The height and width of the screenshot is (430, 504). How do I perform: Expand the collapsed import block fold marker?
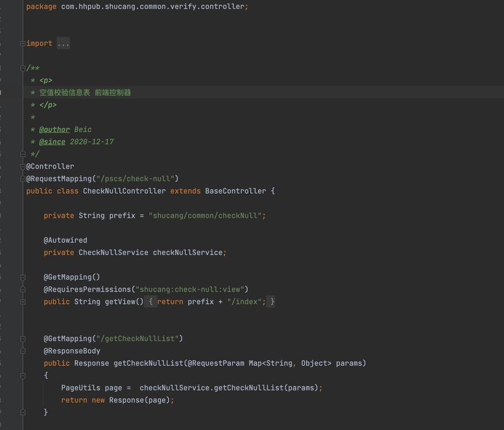click(x=23, y=43)
